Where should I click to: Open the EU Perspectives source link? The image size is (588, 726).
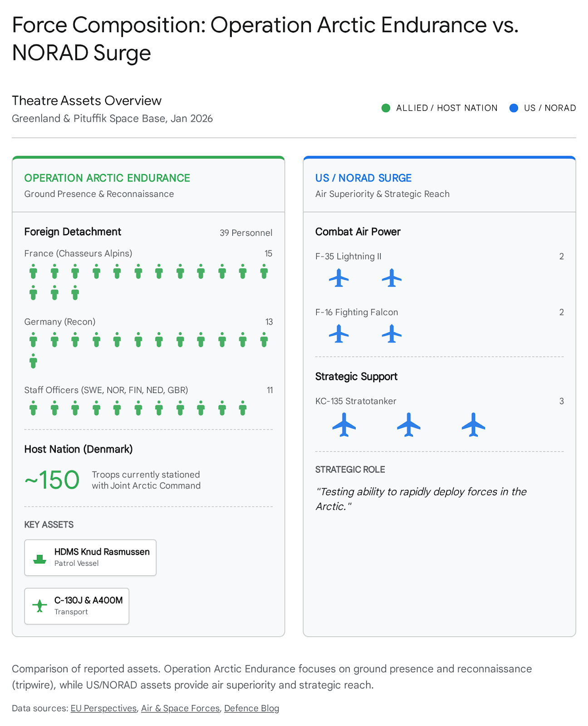tap(103, 708)
